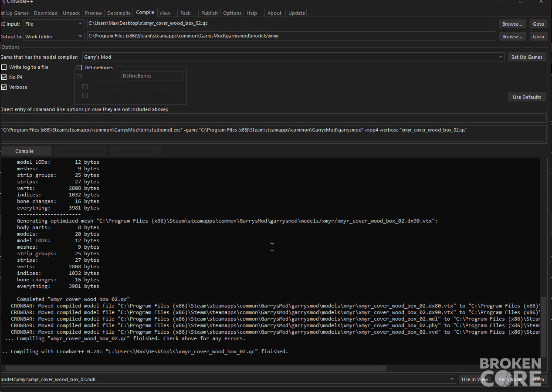Click the 'Generating optimized mesh' dx90.vtx log line
Screen dimensions: 552x392
(227, 221)
